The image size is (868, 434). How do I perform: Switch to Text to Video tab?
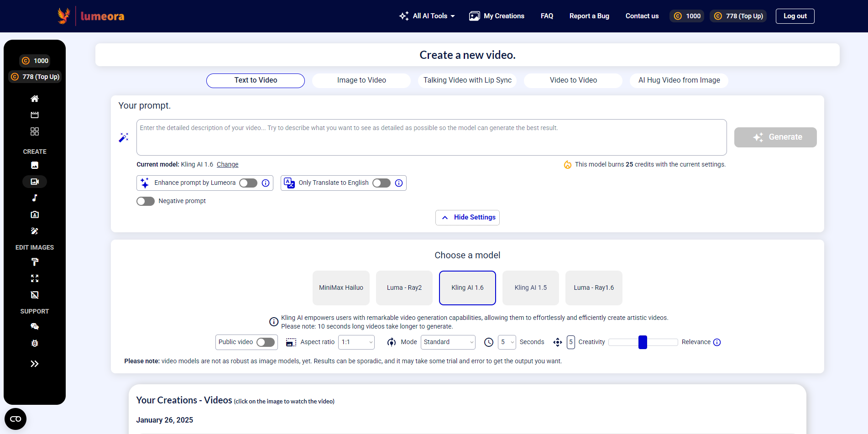(256, 80)
